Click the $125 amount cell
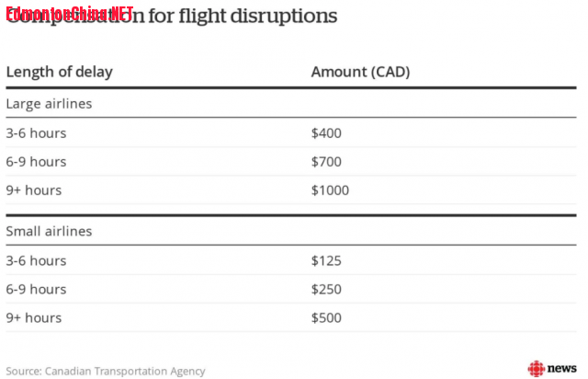 [326, 260]
